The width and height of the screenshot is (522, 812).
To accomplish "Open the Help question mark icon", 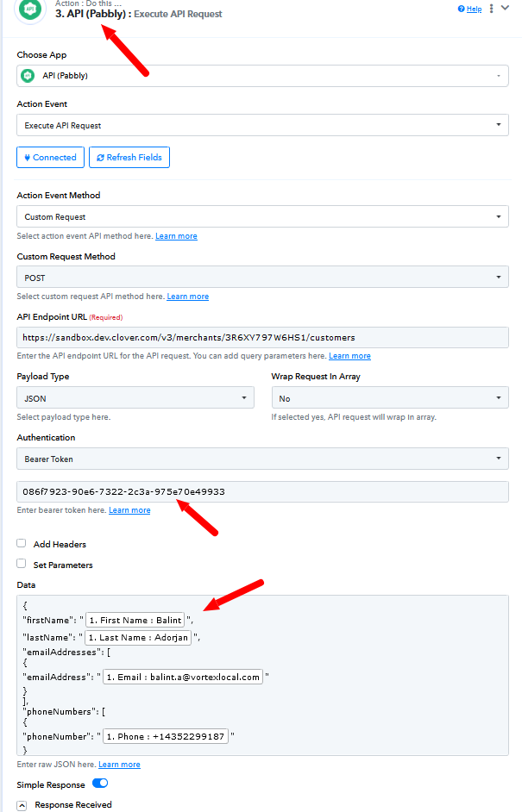I will point(461,9).
